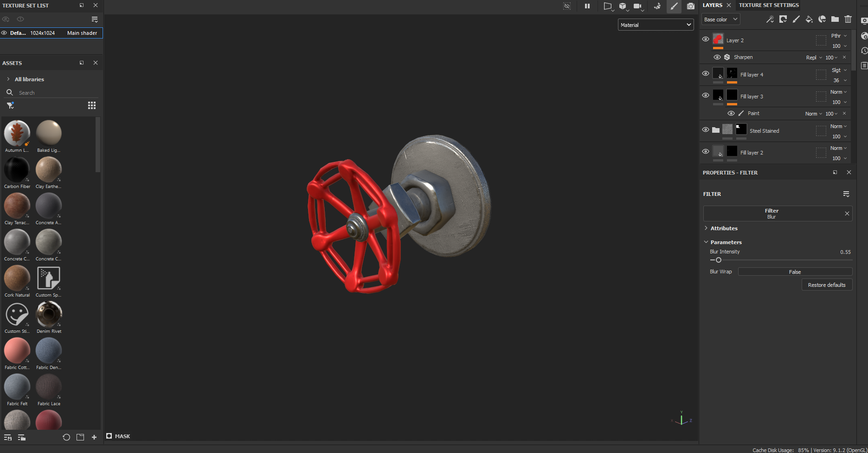The width and height of the screenshot is (868, 453).
Task: Hide Layer 2 using its eye icon
Action: [706, 39]
